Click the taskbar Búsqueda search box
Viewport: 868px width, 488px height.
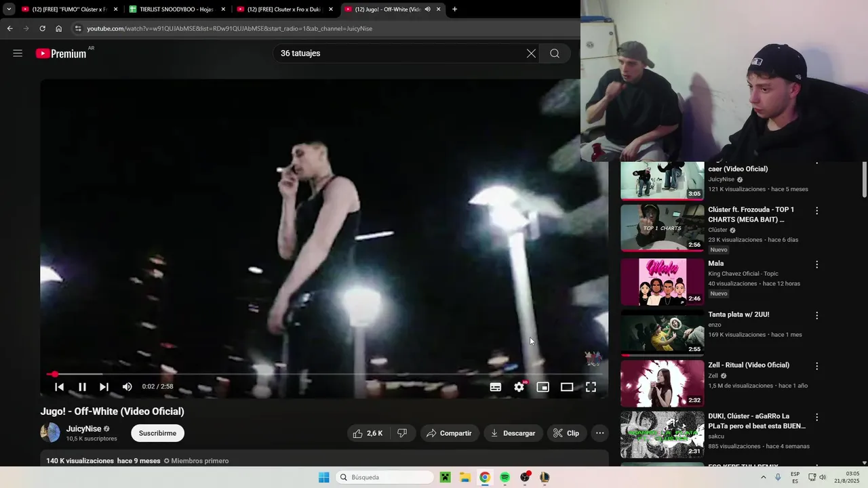coord(385,477)
